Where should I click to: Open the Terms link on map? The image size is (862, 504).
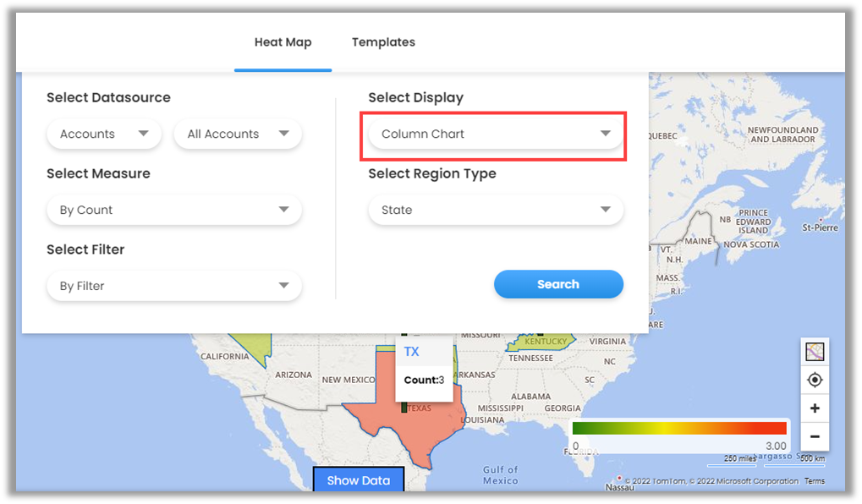click(x=814, y=481)
